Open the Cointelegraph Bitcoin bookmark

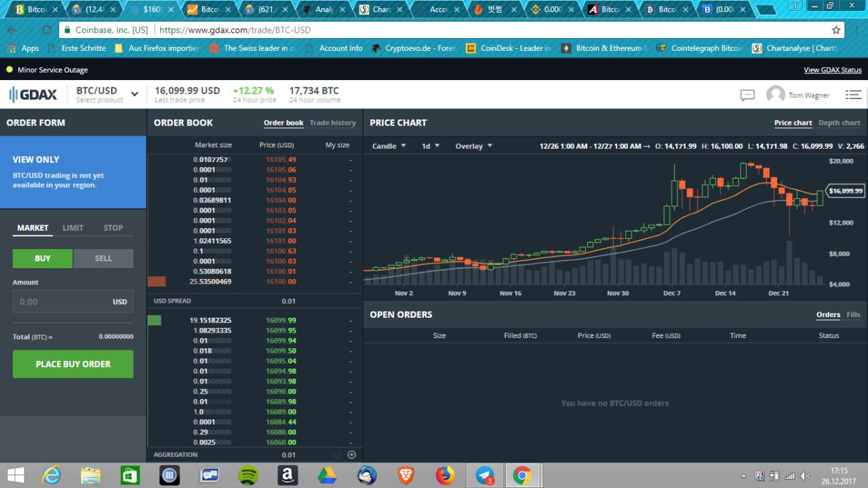click(x=698, y=48)
